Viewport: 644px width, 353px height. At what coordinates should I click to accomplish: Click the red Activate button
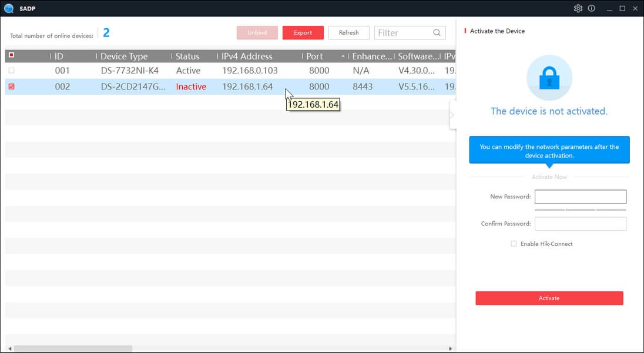549,298
